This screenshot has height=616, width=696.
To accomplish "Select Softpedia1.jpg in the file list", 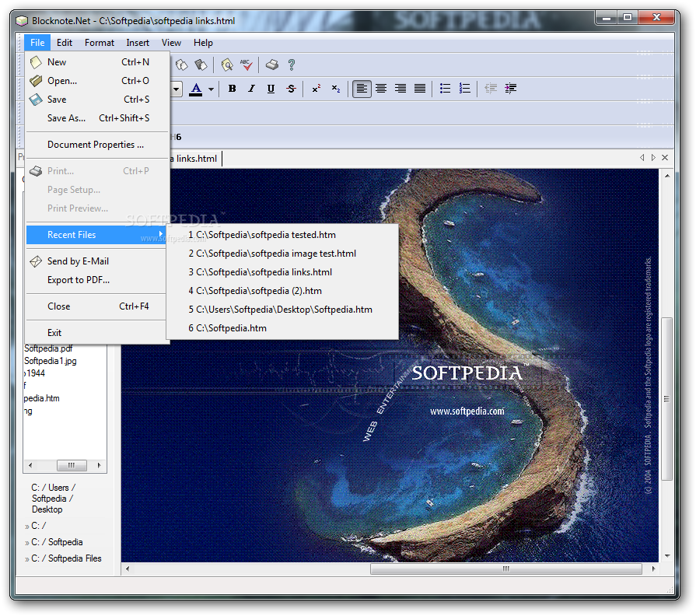I will (x=50, y=361).
